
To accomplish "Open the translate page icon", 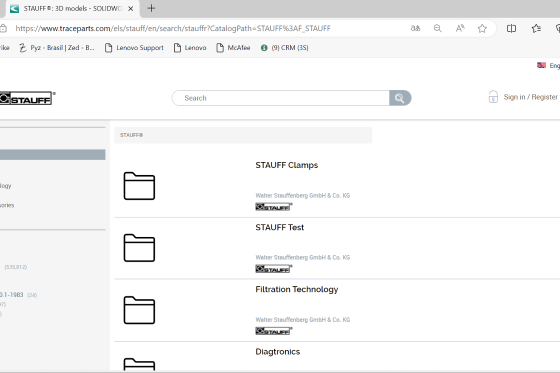I will (x=415, y=28).
